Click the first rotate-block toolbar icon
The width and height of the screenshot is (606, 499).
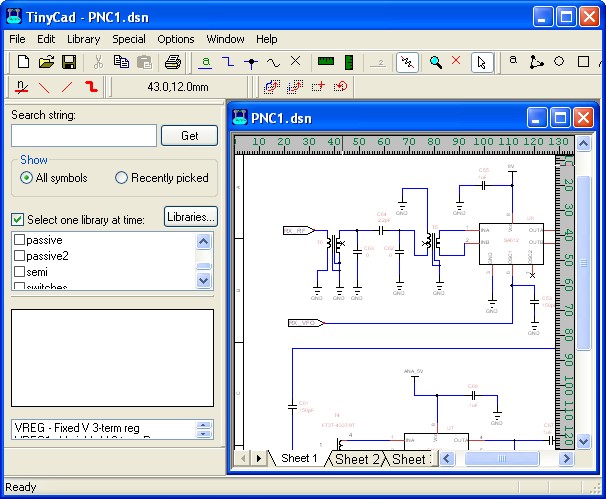(x=272, y=87)
